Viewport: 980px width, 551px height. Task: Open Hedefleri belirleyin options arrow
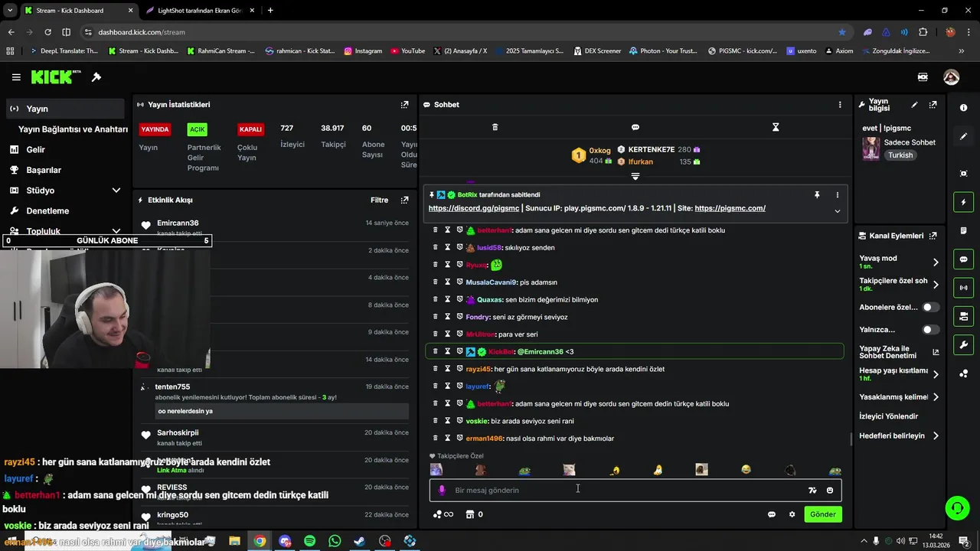pyautogui.click(x=936, y=436)
